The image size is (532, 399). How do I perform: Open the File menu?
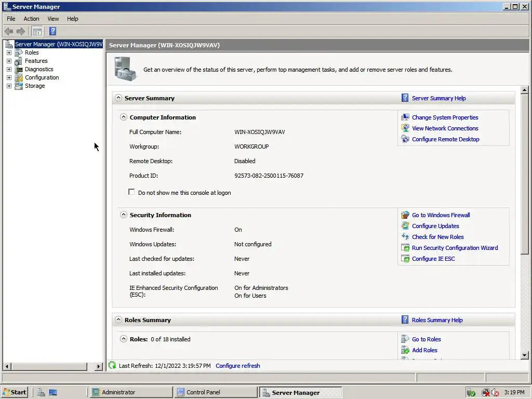11,19
